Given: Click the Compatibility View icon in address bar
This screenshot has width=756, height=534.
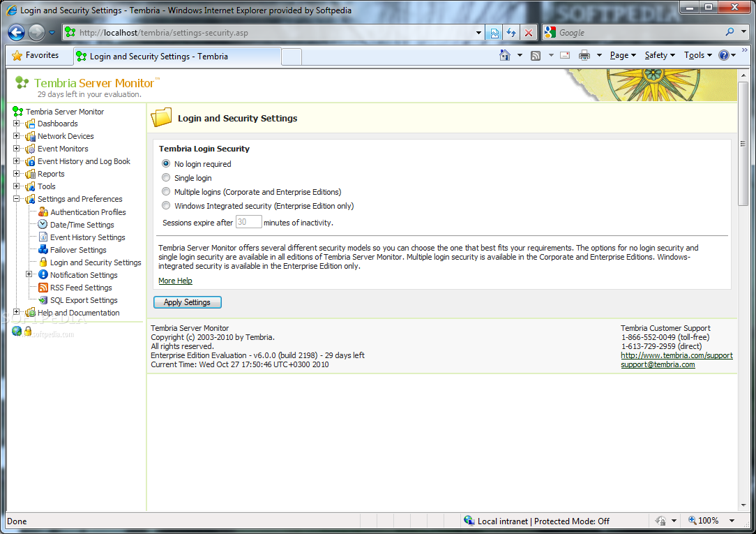Looking at the screenshot, I should tap(494, 33).
